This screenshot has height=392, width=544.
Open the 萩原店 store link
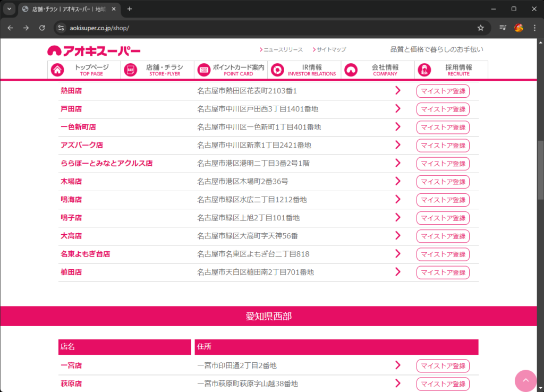coord(71,384)
